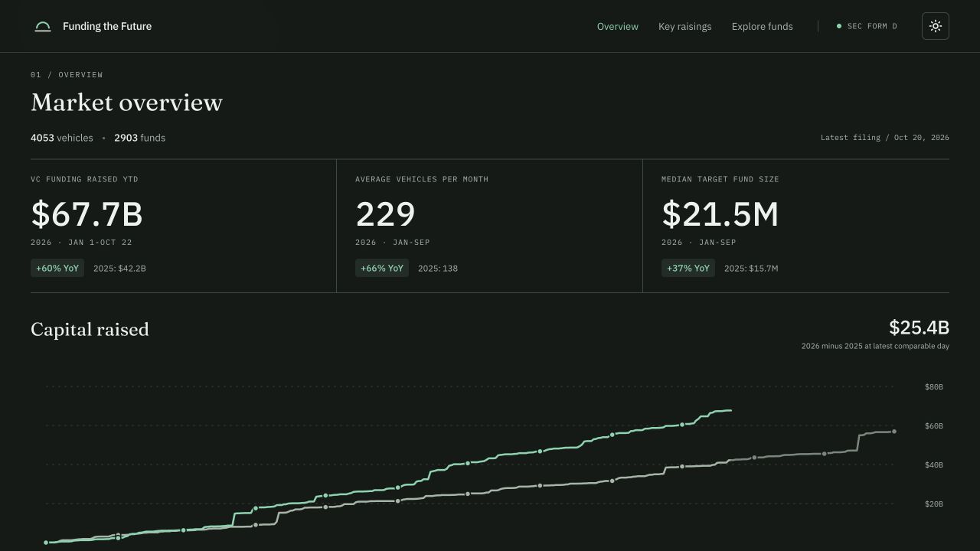
Task: Click the 2903 funds count
Action: (x=140, y=138)
